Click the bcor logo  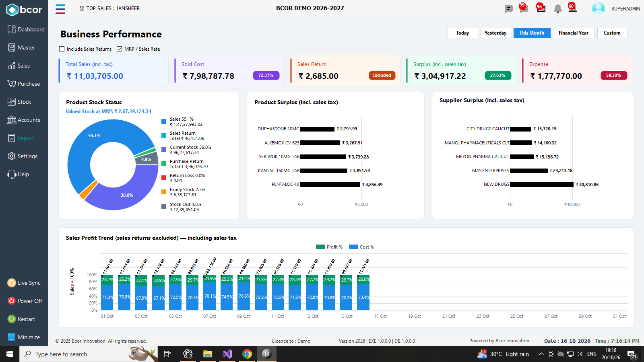pos(24,10)
